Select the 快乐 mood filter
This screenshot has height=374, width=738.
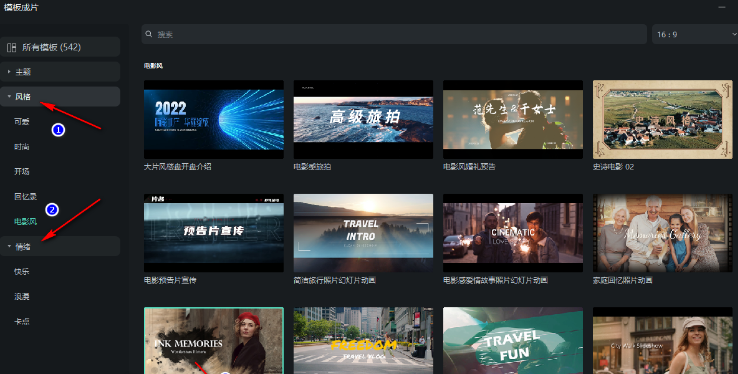click(22, 271)
